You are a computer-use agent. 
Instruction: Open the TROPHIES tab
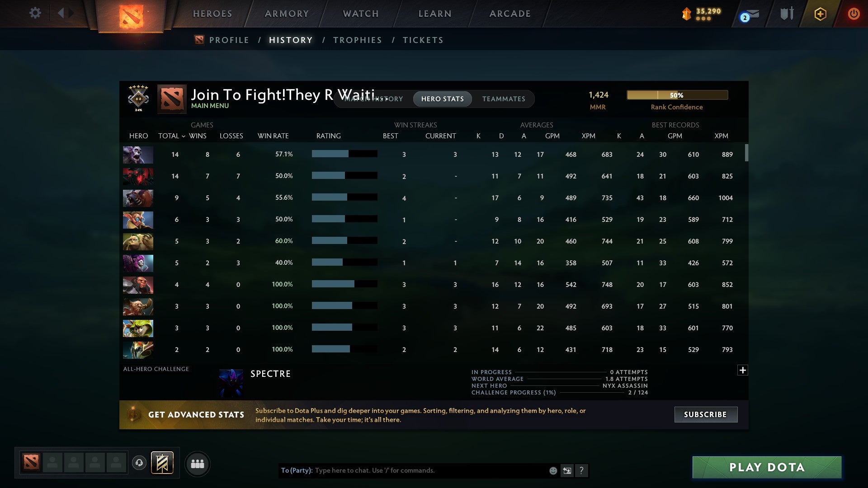[357, 40]
